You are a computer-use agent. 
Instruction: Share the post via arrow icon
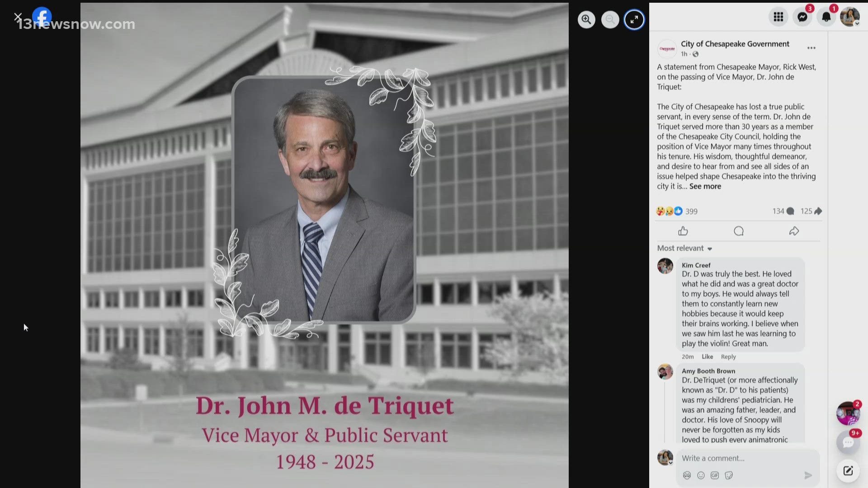(x=794, y=231)
